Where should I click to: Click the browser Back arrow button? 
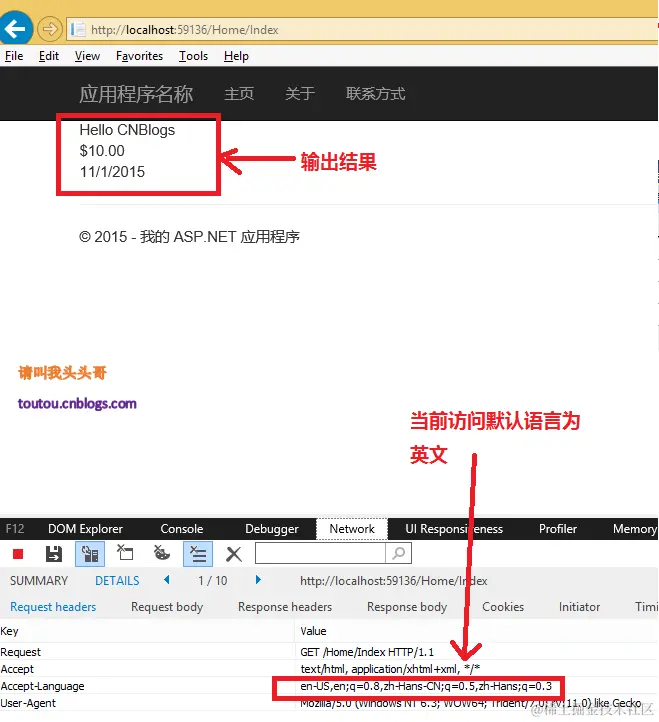15,29
